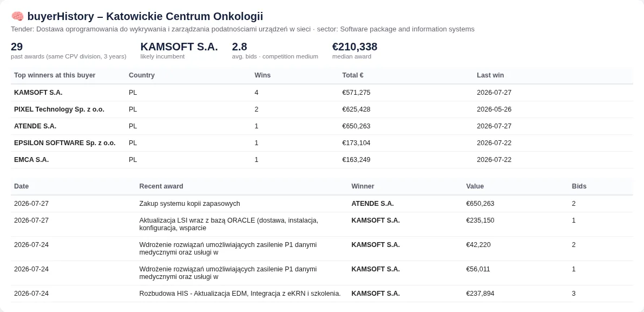Image resolution: width=644 pixels, height=312 pixels.
Task: Select the title "buyerHistory – Katowickie Centrum Onkologii"
Action: coord(145,16)
